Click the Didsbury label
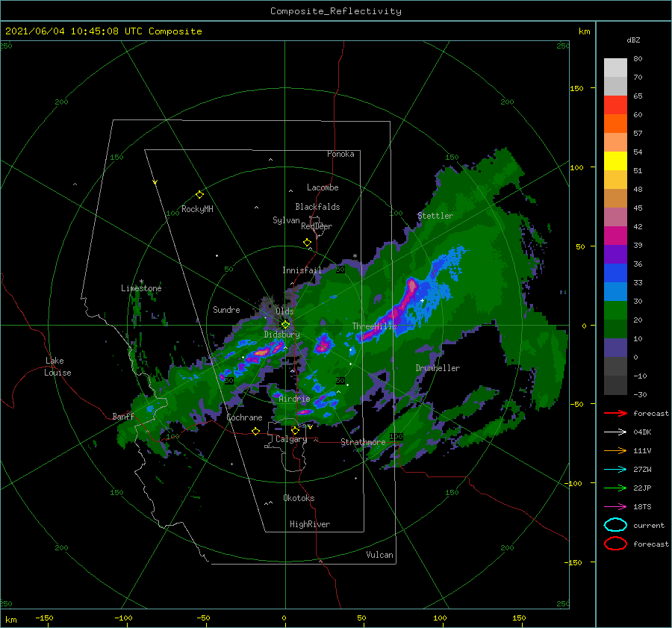Screen dimensions: 672x628 [x=281, y=335]
